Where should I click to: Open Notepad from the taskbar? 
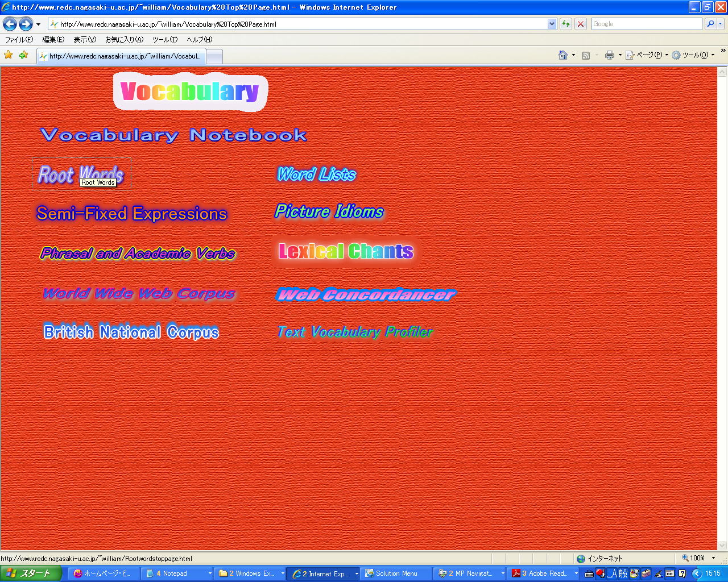pos(175,573)
